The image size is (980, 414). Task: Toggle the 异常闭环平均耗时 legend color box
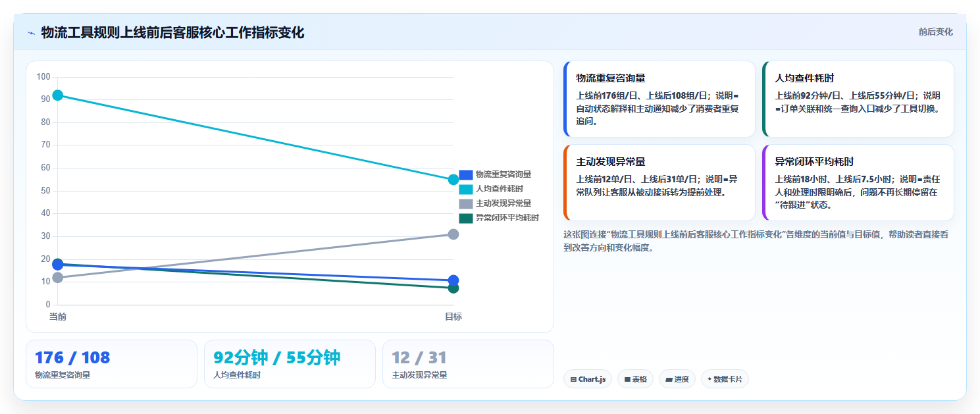(x=466, y=218)
